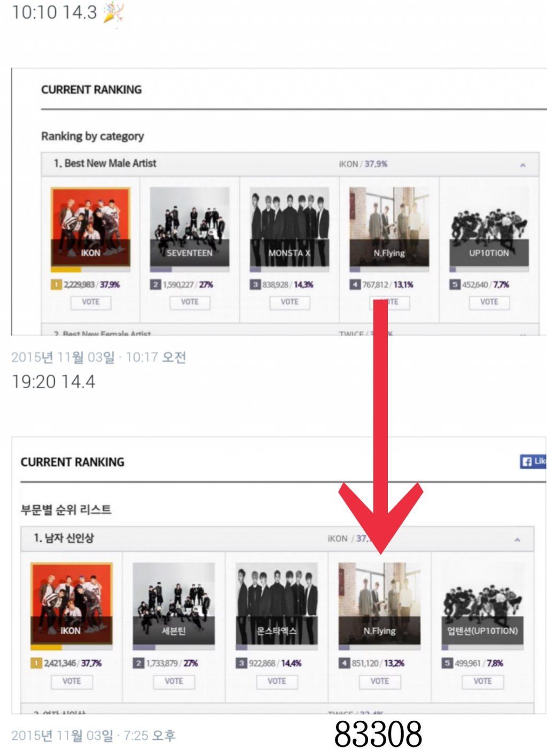Viewport: 547px width, 756px height.
Task: Open the 몬스타엑스 thumbnail in bottom ranking
Action: coord(277,604)
